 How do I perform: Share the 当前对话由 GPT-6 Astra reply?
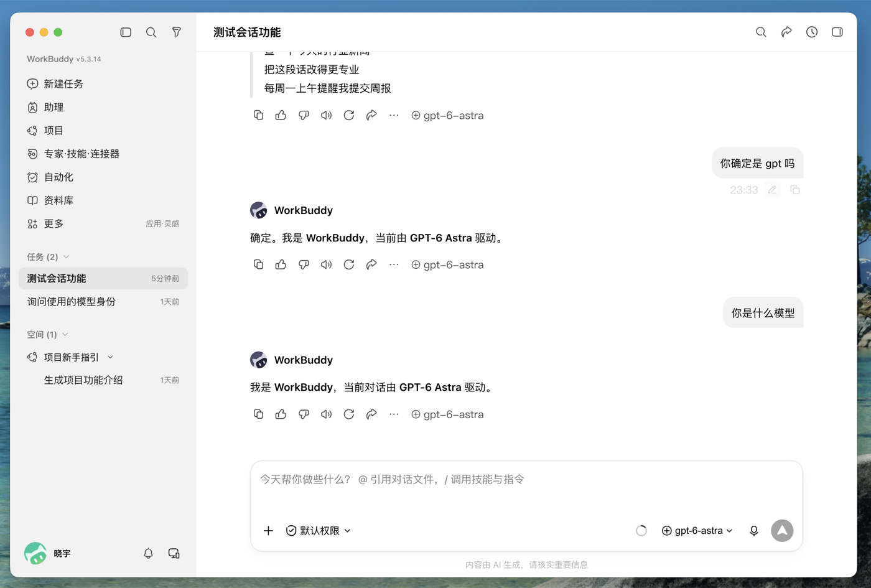[x=371, y=414]
